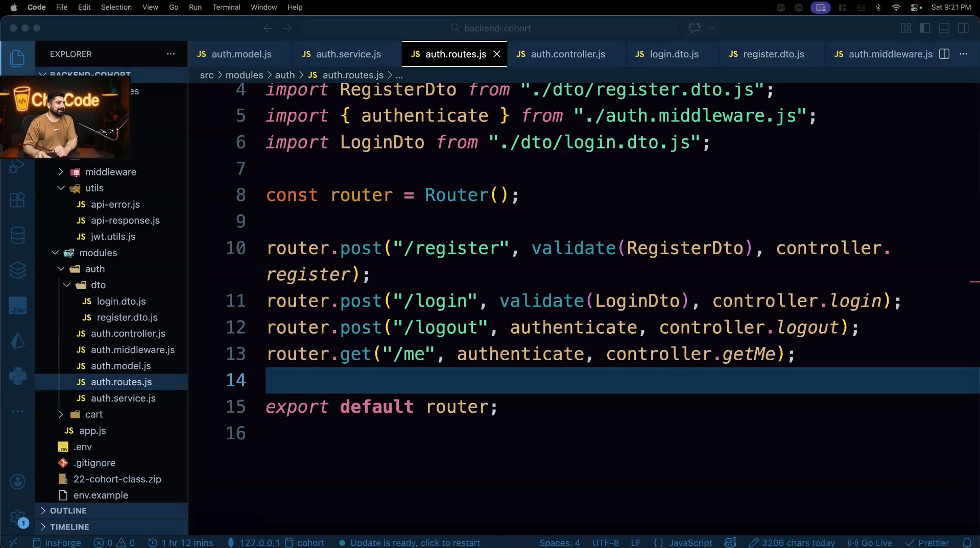Open the Accounts icon in activity bar
The height and width of the screenshot is (548, 980).
tap(17, 482)
